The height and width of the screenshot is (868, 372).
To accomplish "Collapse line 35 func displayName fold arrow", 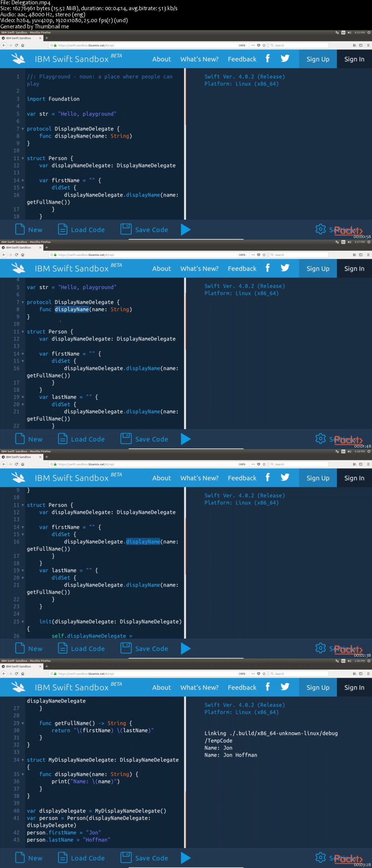I will pyautogui.click(x=23, y=774).
